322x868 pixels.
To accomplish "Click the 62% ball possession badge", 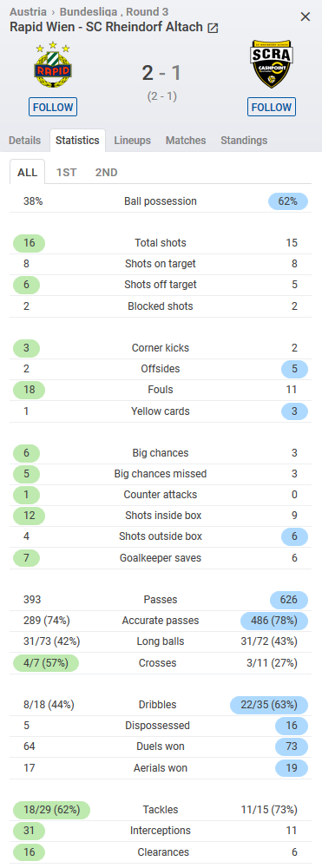I will click(x=287, y=201).
